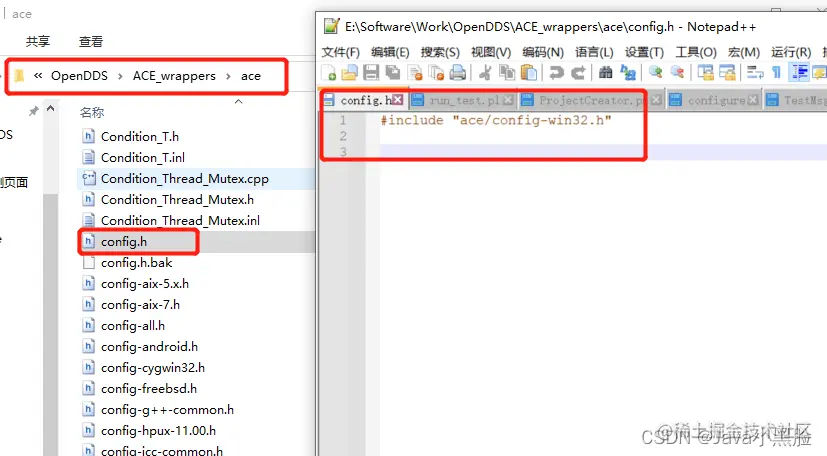This screenshot has width=827, height=456.
Task: Select Condition_Thread_Mutex.h file
Action: [177, 200]
